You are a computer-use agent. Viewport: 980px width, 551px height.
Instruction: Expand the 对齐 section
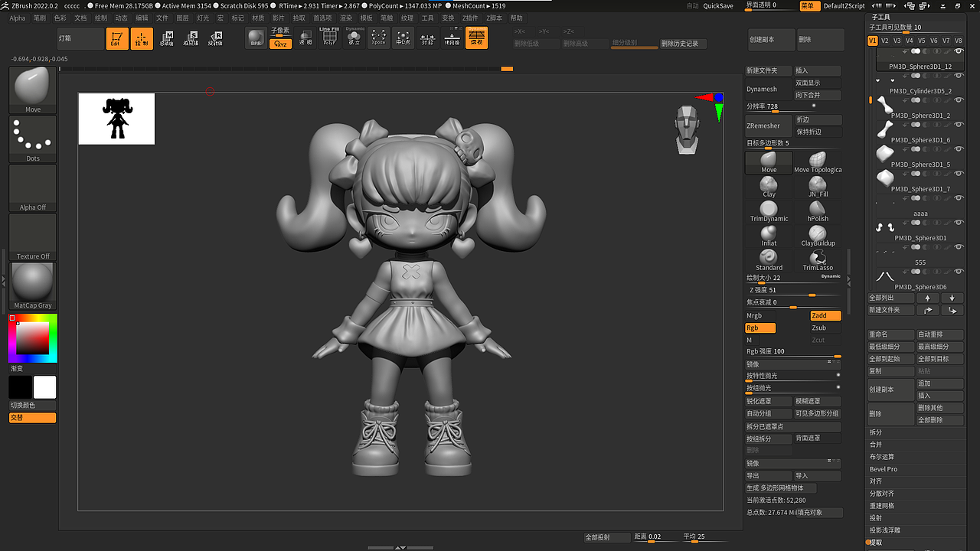876,481
